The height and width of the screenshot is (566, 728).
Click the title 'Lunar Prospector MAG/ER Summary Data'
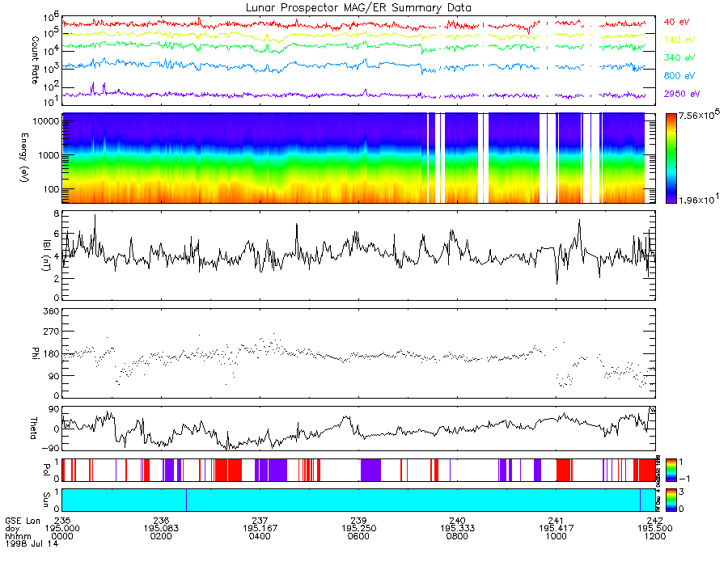point(358,8)
